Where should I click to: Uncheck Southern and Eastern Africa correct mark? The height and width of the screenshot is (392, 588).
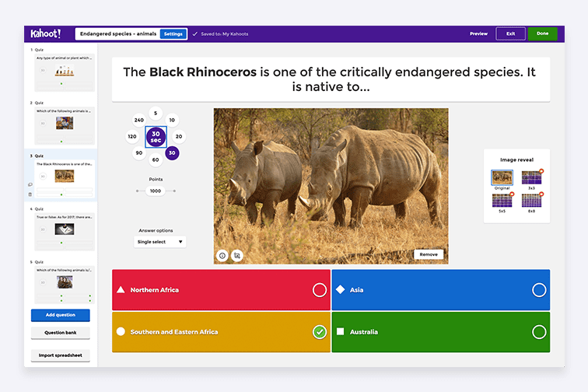pyautogui.click(x=319, y=332)
